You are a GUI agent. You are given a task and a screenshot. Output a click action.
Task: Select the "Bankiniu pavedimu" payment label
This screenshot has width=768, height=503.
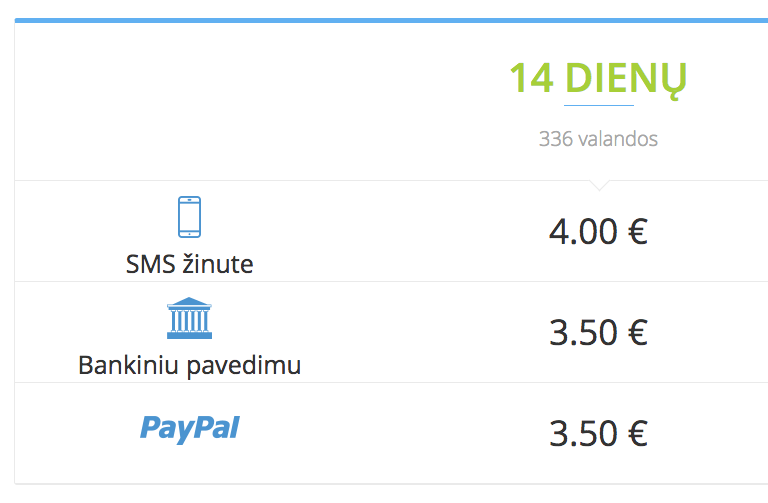[189, 366]
